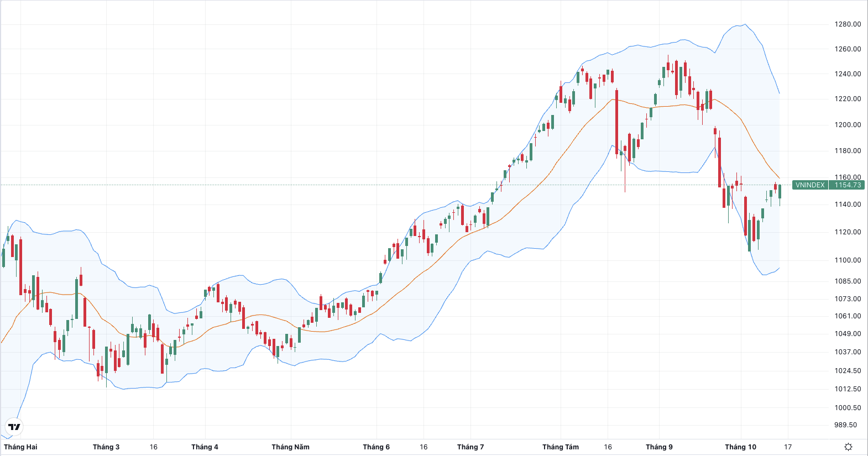Click the Tháng 3 time axis label
868x456 pixels.
pos(106,447)
